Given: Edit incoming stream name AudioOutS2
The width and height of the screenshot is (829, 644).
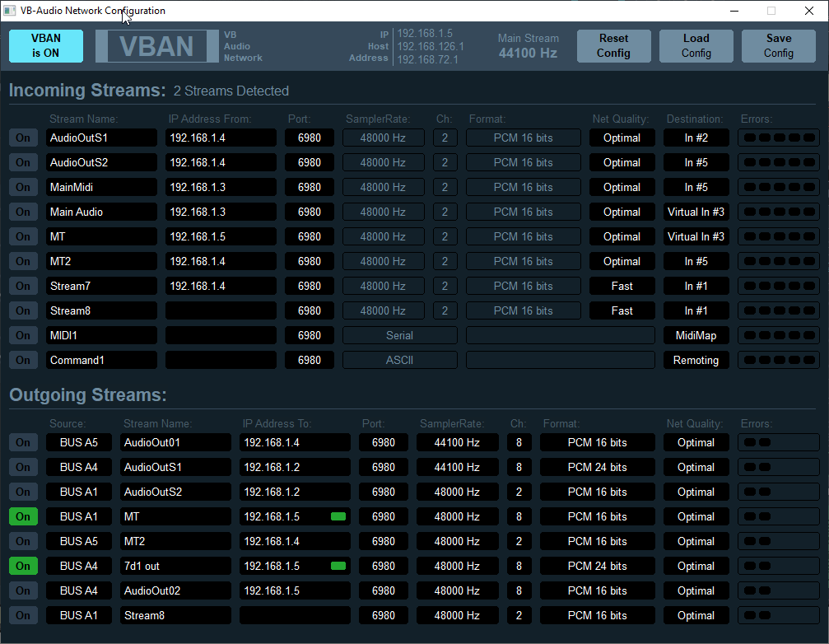Looking at the screenshot, I should [x=101, y=162].
